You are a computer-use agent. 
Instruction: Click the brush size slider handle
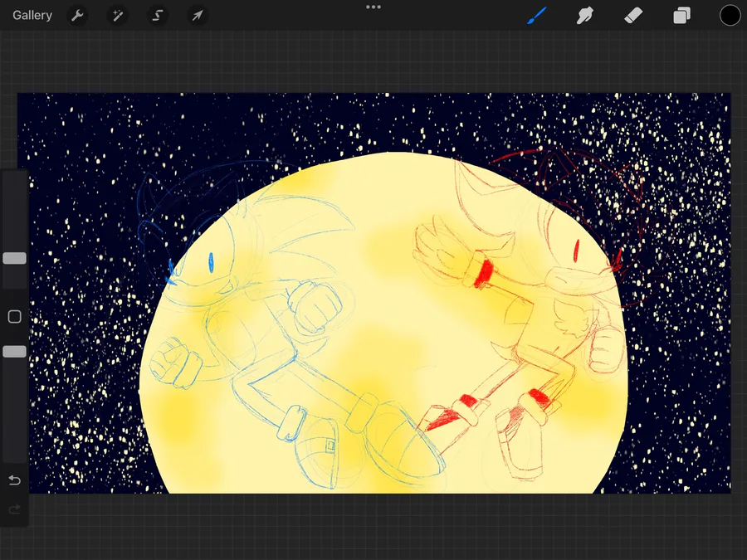(x=14, y=258)
